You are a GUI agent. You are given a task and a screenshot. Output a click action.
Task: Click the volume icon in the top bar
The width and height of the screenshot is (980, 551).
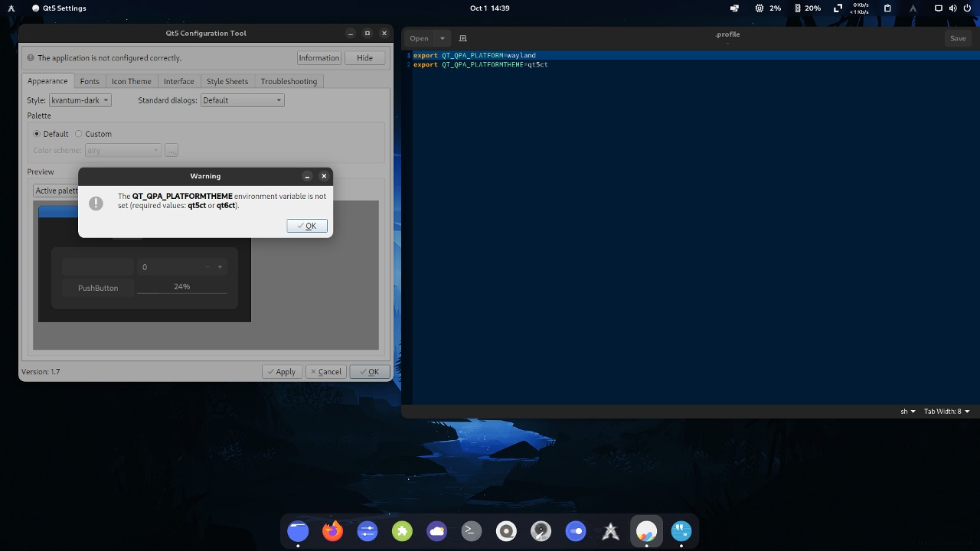[x=952, y=8]
